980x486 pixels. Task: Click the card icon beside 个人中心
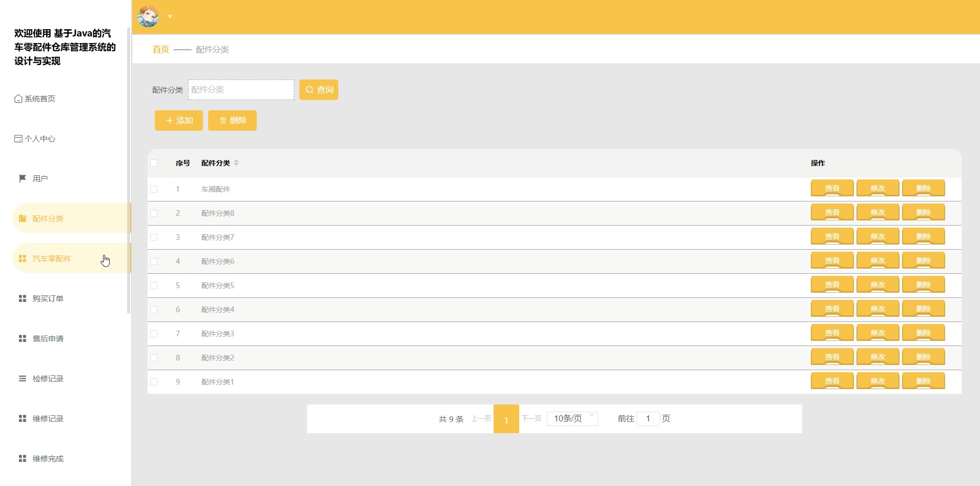point(18,138)
